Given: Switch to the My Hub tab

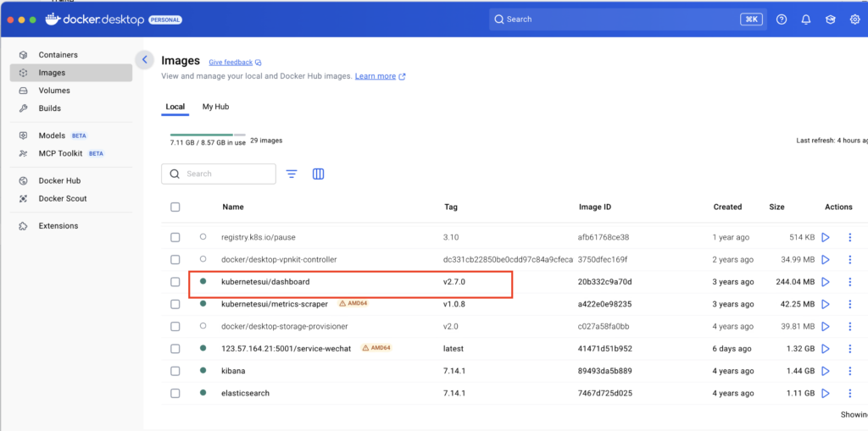Looking at the screenshot, I should click(x=215, y=107).
